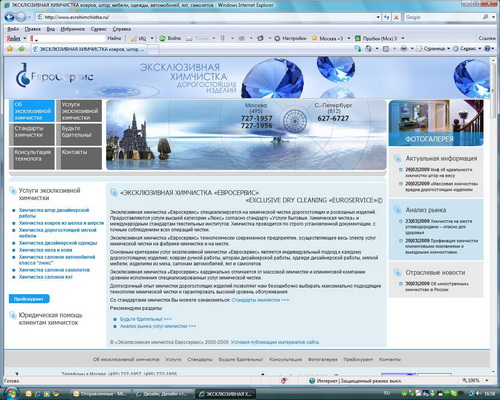Follow Анализ рынка услуг химчистки >>> link
The height and width of the screenshot is (400, 500).
coord(158,326)
